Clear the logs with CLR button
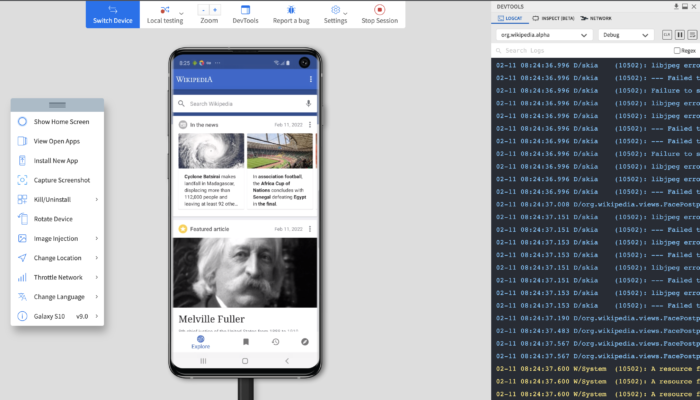The image size is (700, 400). (x=666, y=34)
